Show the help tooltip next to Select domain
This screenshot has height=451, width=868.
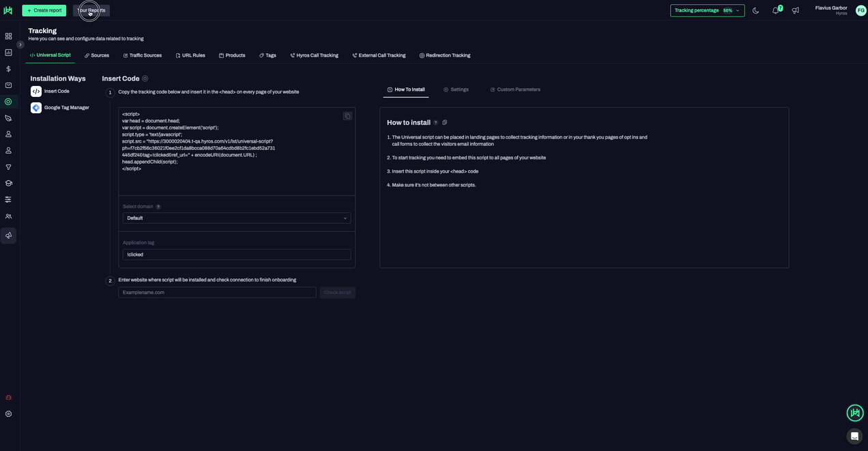[158, 207]
